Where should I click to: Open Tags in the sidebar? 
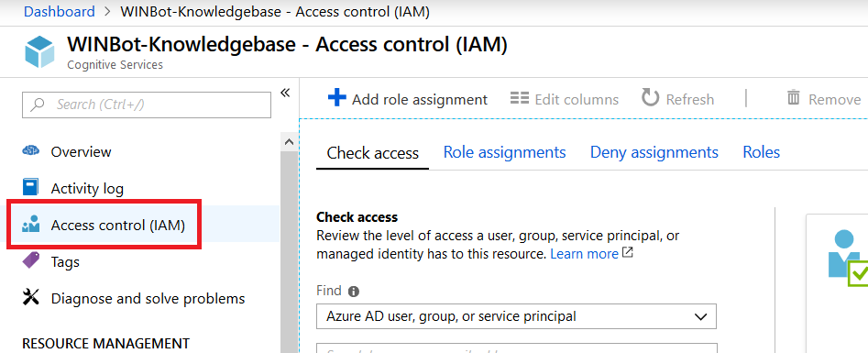tap(65, 261)
